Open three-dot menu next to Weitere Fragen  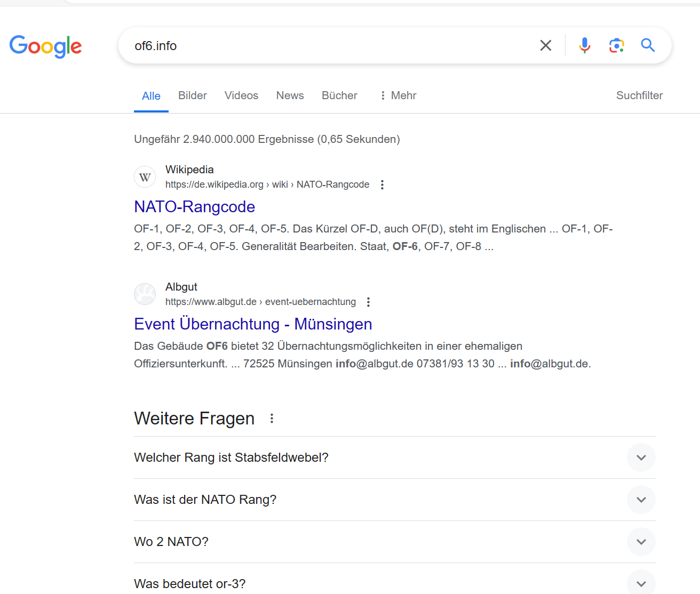[272, 419]
